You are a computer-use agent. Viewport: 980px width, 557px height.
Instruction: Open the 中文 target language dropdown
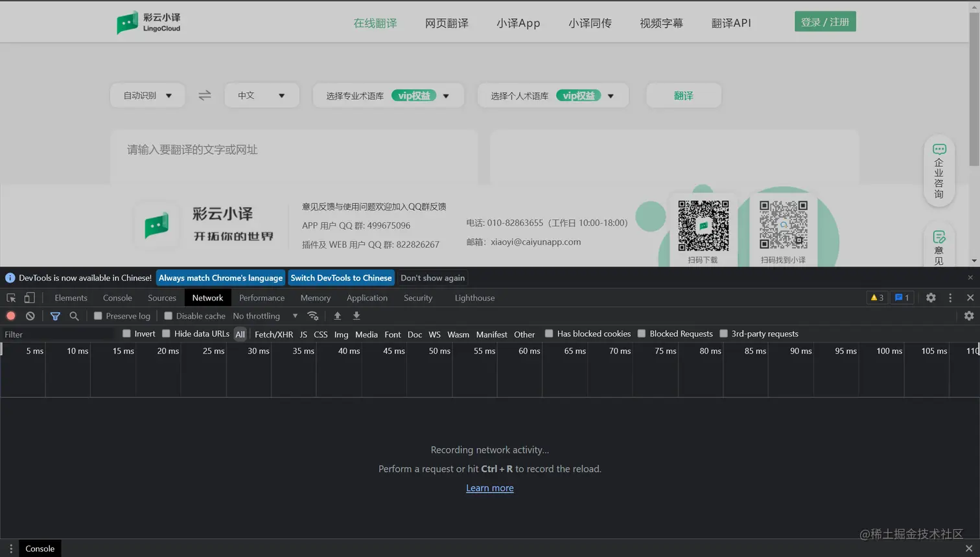pos(262,95)
